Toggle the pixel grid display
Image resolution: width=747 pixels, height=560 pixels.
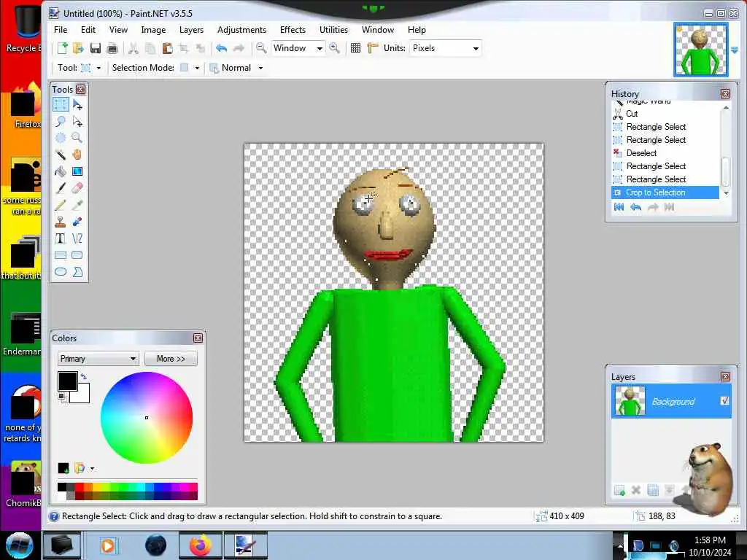tap(355, 48)
